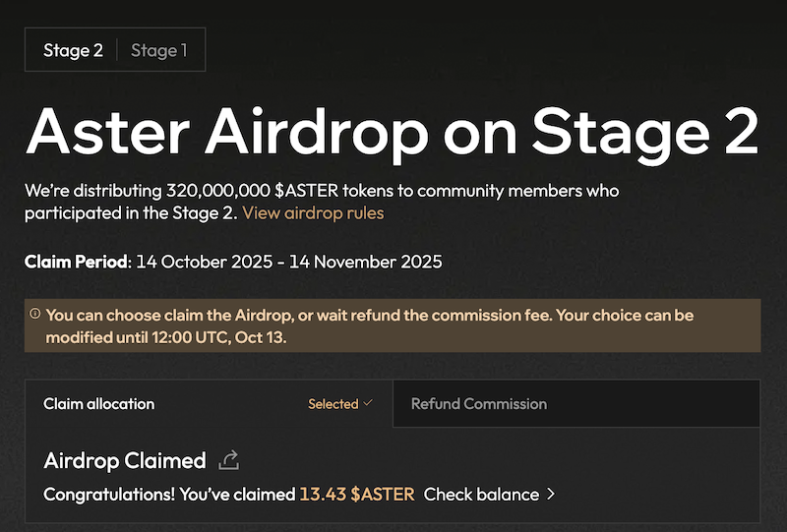This screenshot has height=532, width=787.
Task: Open the View airdrop rules link
Action: tap(313, 212)
